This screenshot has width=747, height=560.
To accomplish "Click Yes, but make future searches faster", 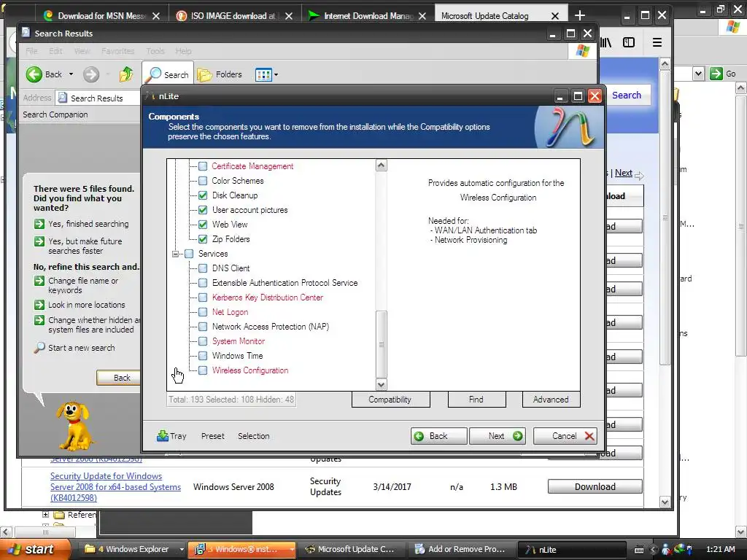I will (x=85, y=246).
